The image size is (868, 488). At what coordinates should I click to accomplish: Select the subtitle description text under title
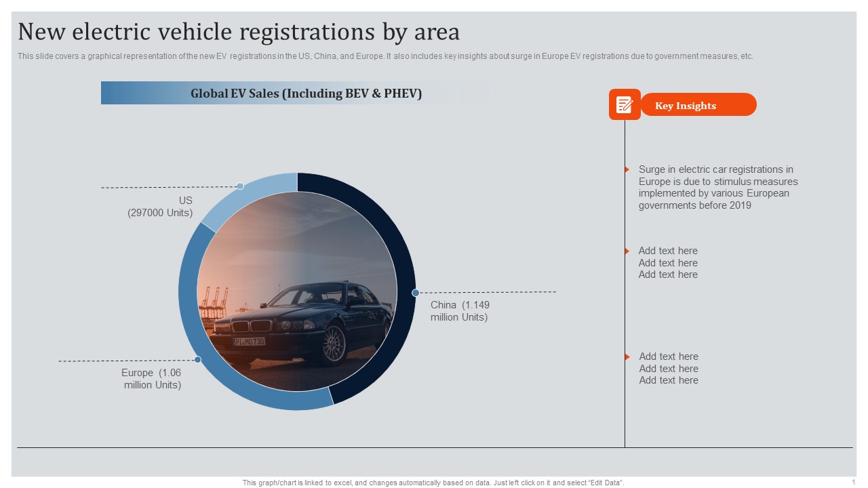point(385,56)
